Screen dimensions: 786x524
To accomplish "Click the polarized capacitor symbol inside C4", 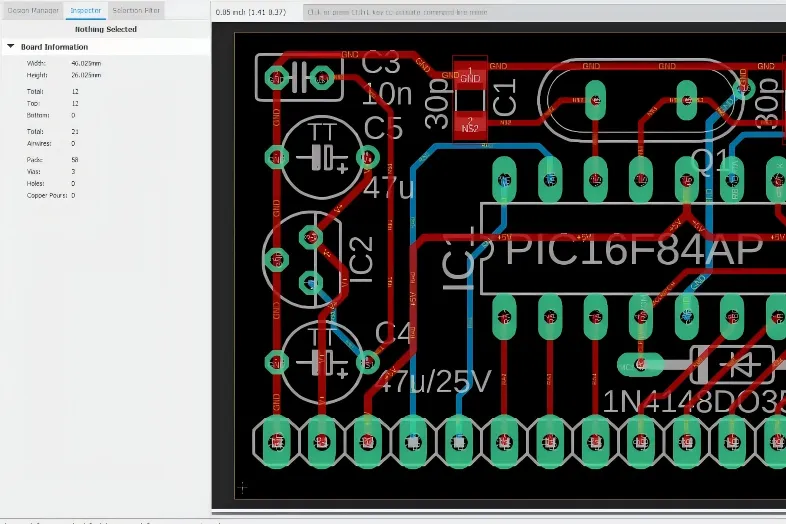I will click(322, 362).
